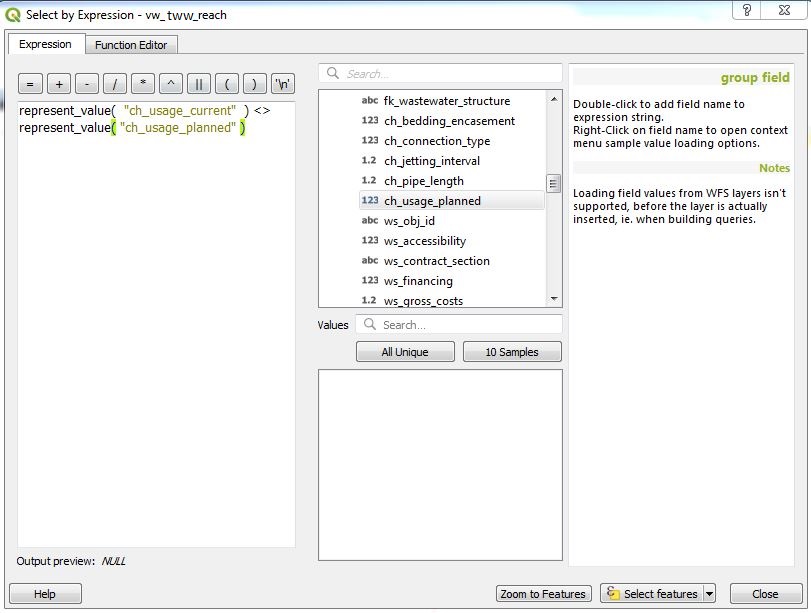811x613 pixels.
Task: Click inside the expression text editor
Action: click(156, 324)
